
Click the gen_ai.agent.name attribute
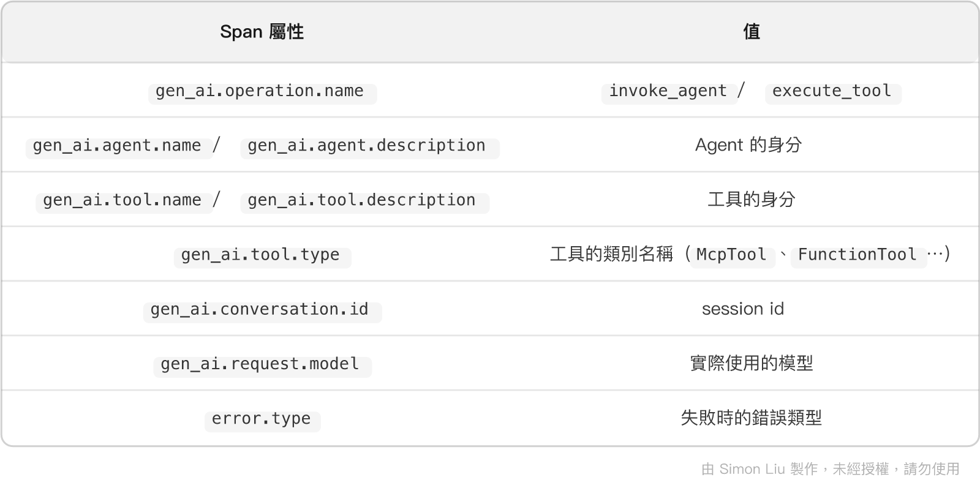pos(118,146)
